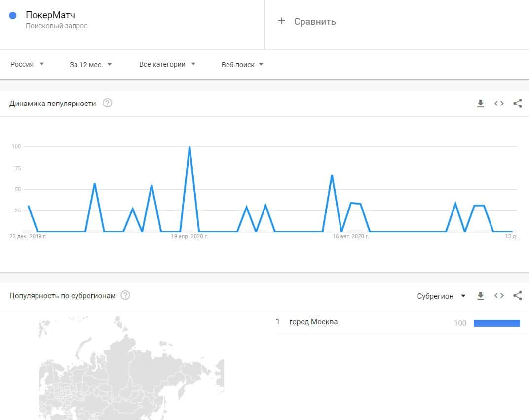Download the subregion popularity data
Image resolution: width=529 pixels, height=420 pixels.
coord(481,296)
